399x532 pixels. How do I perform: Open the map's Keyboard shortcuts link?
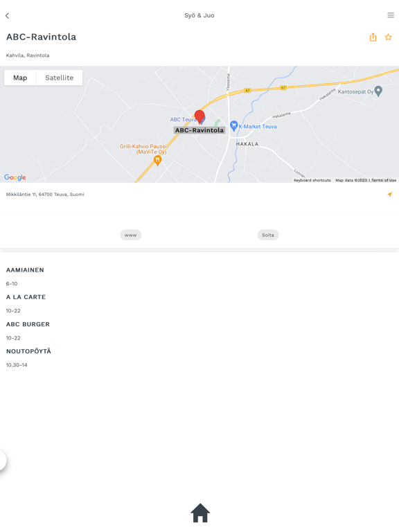(312, 180)
